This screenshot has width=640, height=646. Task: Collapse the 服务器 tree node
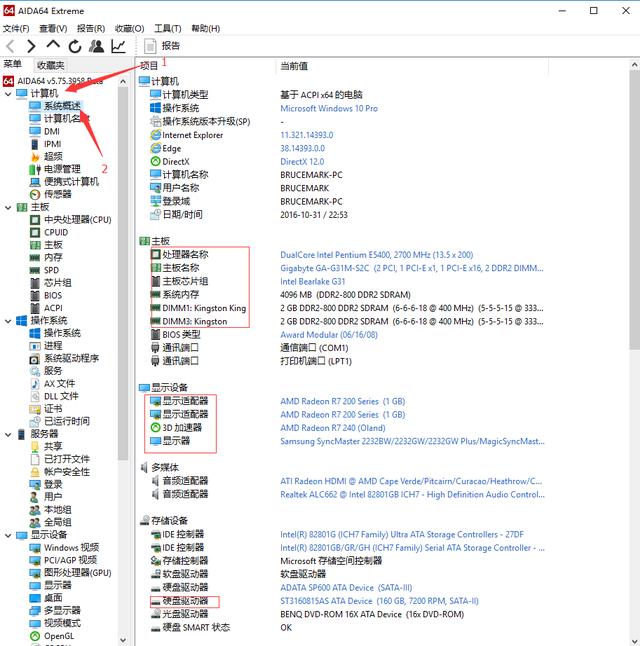click(8, 434)
